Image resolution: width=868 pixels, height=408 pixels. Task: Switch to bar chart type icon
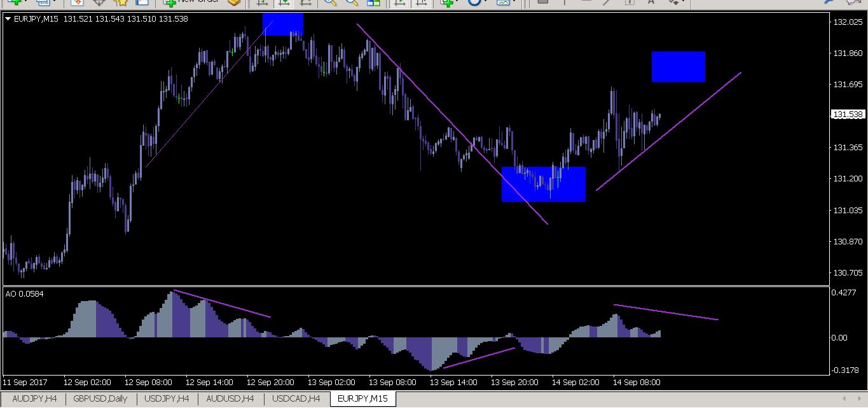(262, 2)
